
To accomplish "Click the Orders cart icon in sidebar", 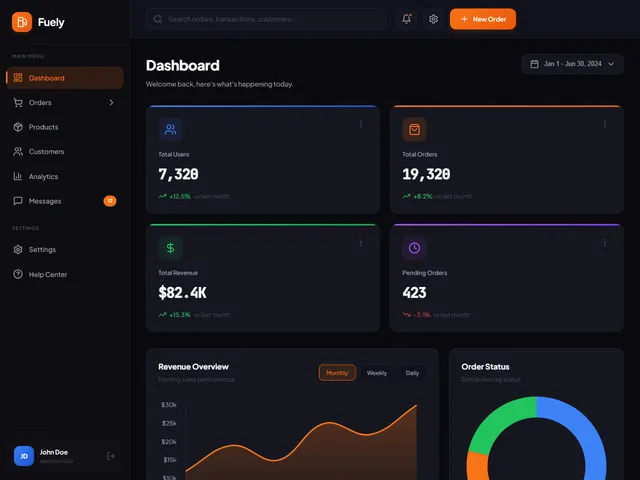I will pyautogui.click(x=18, y=102).
